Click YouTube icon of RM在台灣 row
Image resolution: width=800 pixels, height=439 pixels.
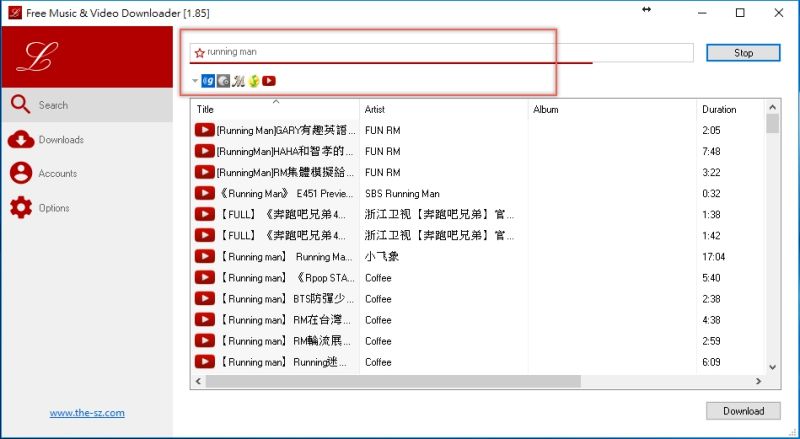(x=205, y=320)
